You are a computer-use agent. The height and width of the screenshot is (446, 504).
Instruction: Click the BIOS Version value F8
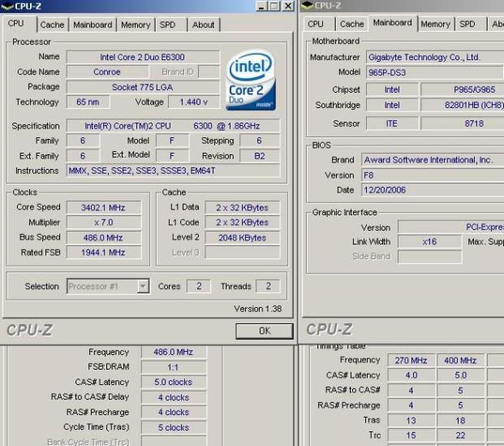[433, 175]
